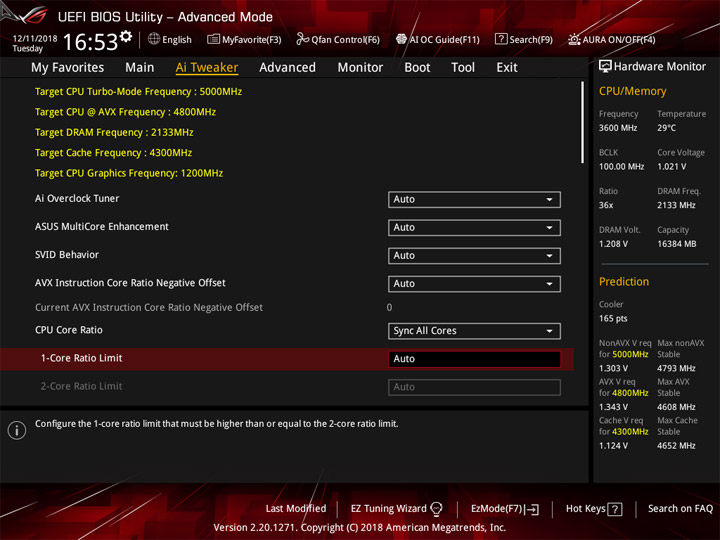Click the 16:53 clock display
720x540 pixels.
point(90,42)
